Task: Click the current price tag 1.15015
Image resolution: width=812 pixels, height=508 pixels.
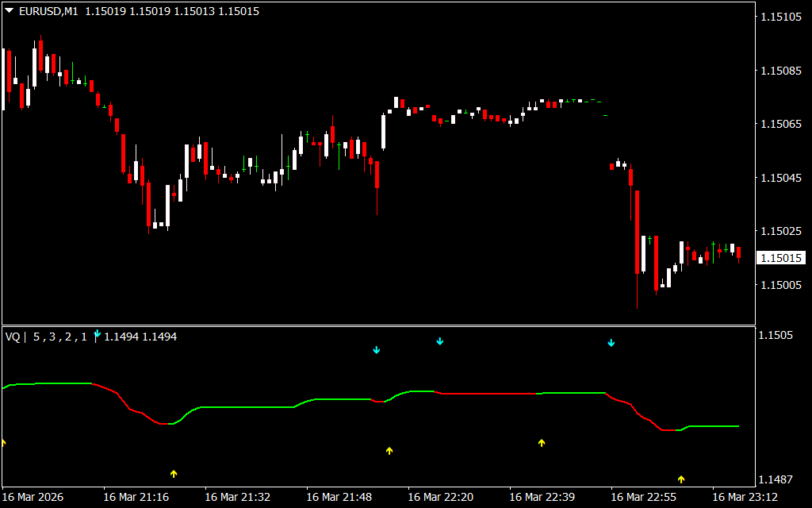Action: pyautogui.click(x=780, y=258)
